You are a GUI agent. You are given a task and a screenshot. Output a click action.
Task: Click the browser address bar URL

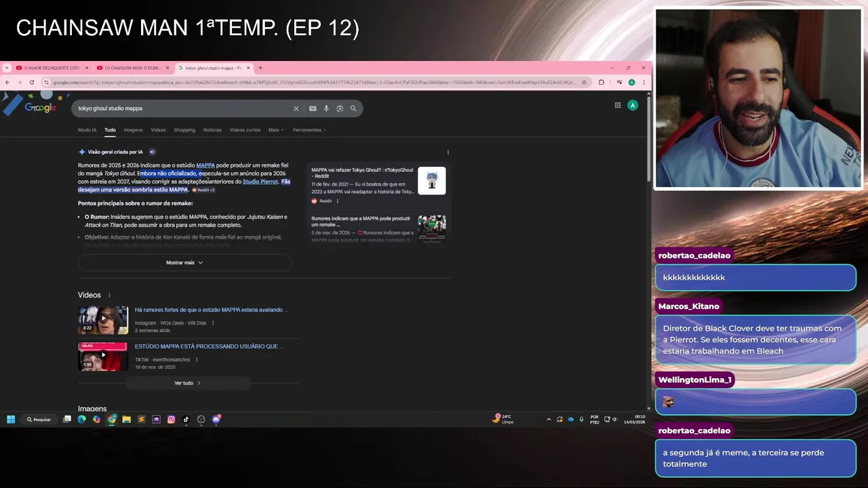314,82
